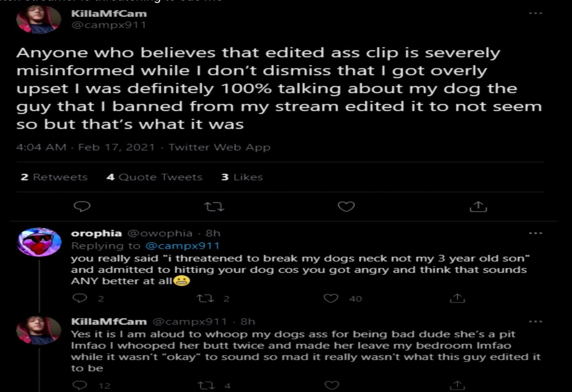Share KillaMfCam's bottom reply tweet
The height and width of the screenshot is (392, 572).
click(457, 385)
